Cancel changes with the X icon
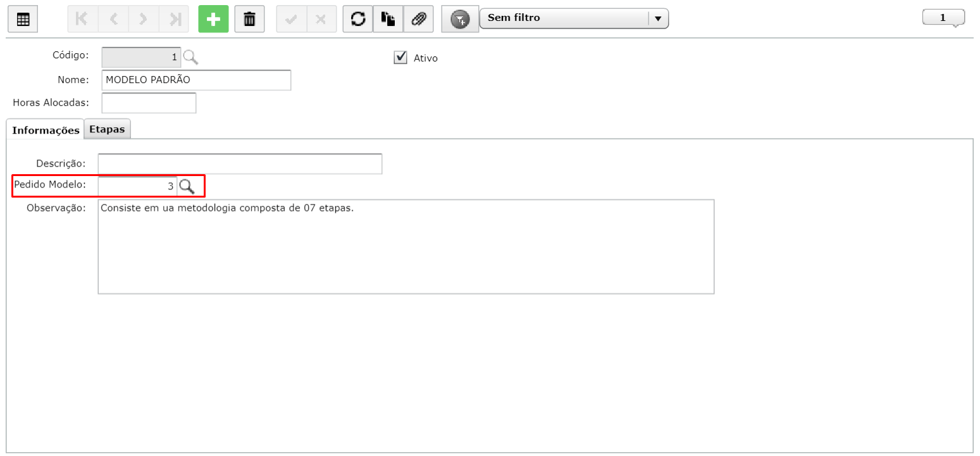This screenshot has width=980, height=456. (x=321, y=19)
